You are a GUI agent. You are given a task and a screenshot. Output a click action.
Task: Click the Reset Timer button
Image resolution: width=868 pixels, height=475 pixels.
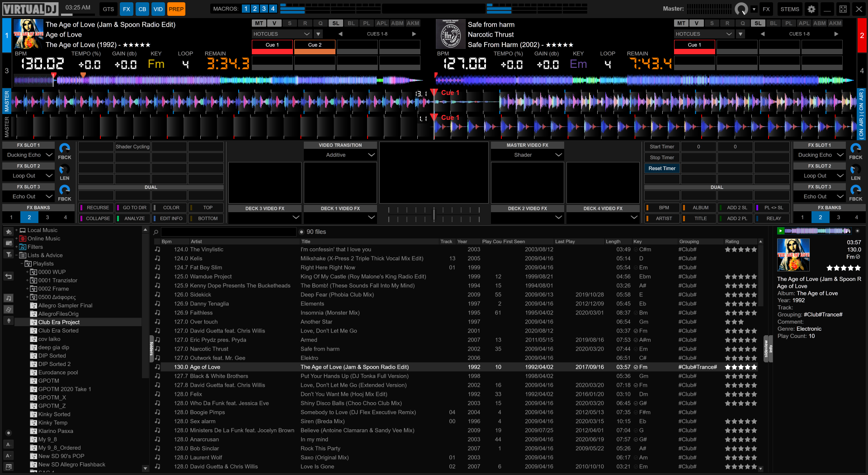(x=662, y=168)
